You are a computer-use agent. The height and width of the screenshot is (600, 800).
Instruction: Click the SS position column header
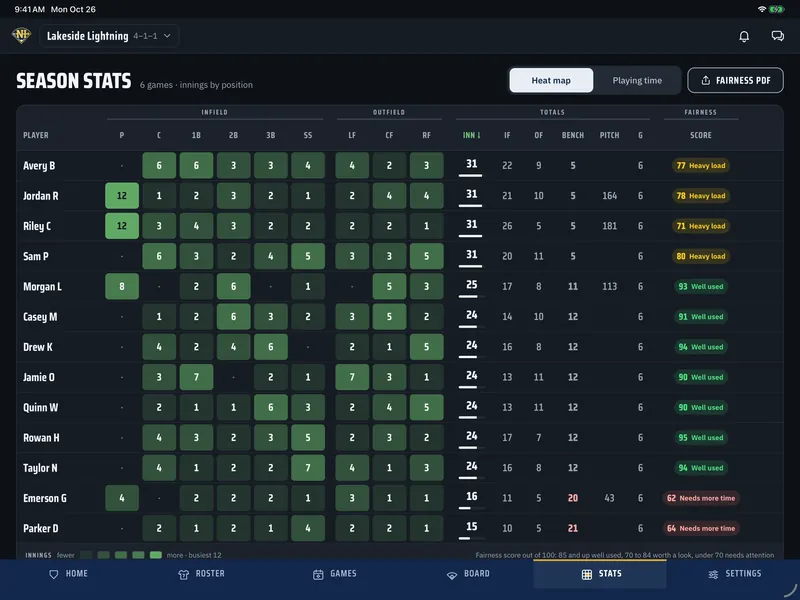coord(308,135)
